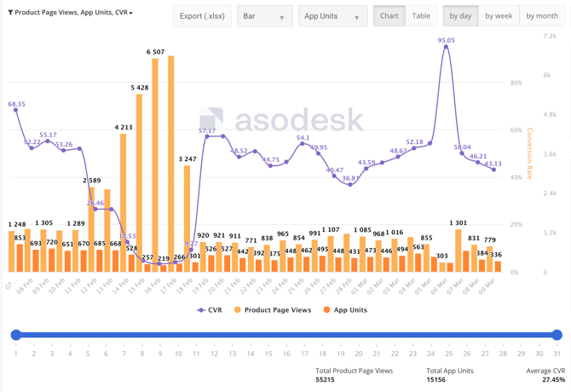571x392 pixels.
Task: Group data by week
Action: pyautogui.click(x=499, y=16)
